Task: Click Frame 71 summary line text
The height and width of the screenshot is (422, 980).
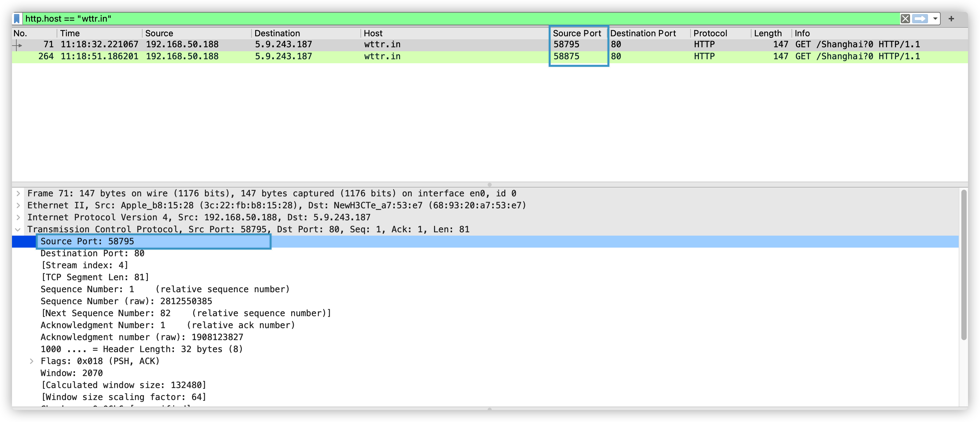Action: pos(271,193)
